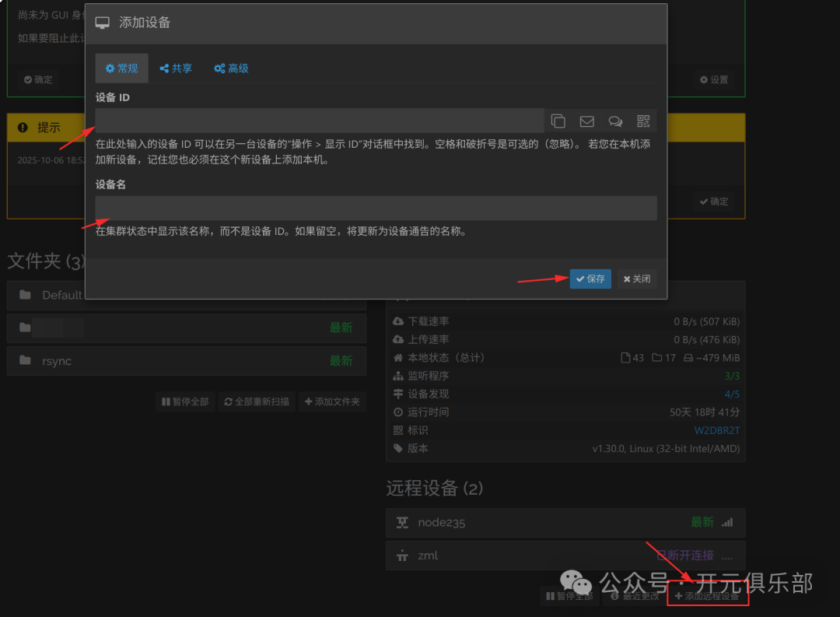The width and height of the screenshot is (840, 617).
Task: Open the W2DBR2T identification link
Action: pyautogui.click(x=716, y=430)
